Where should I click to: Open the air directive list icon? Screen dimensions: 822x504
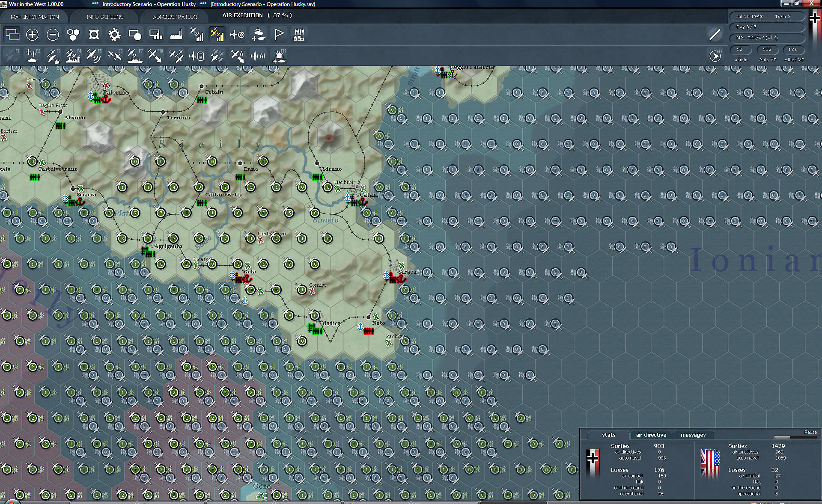coord(197,56)
